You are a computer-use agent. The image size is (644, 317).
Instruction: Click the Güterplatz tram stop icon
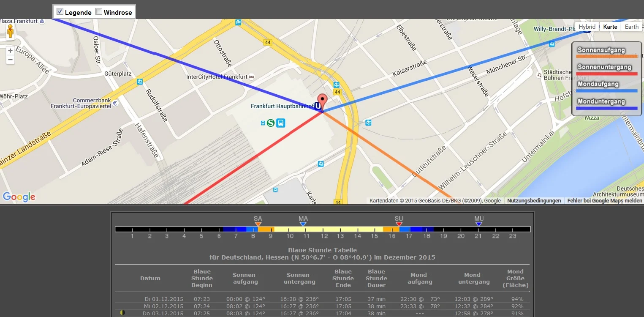[140, 81]
